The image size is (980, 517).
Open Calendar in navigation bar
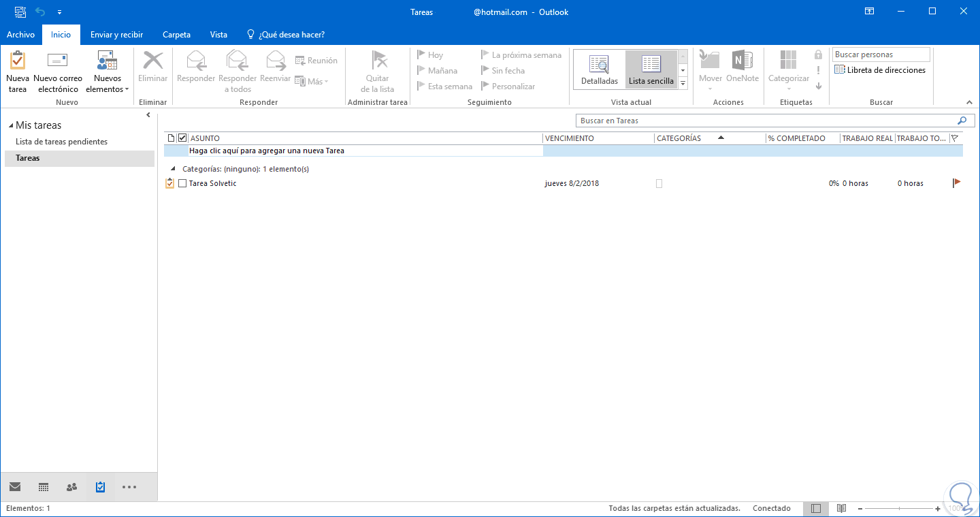[x=44, y=487]
